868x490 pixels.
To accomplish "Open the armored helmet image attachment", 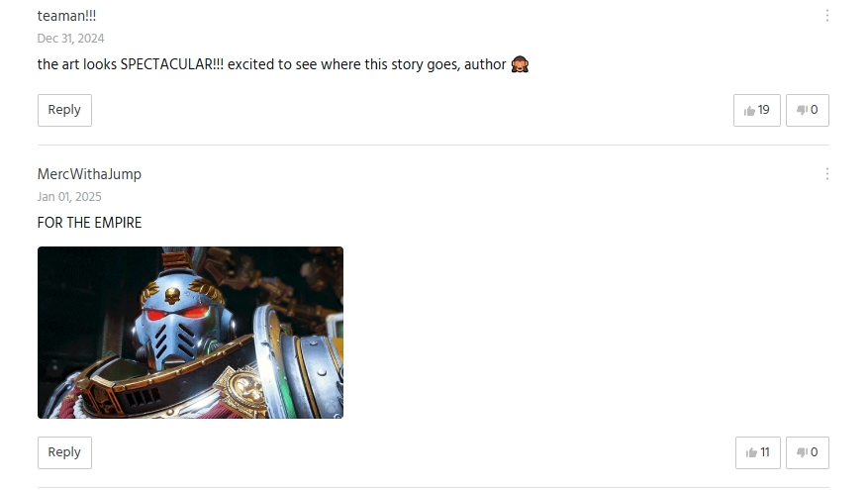I will click(190, 333).
